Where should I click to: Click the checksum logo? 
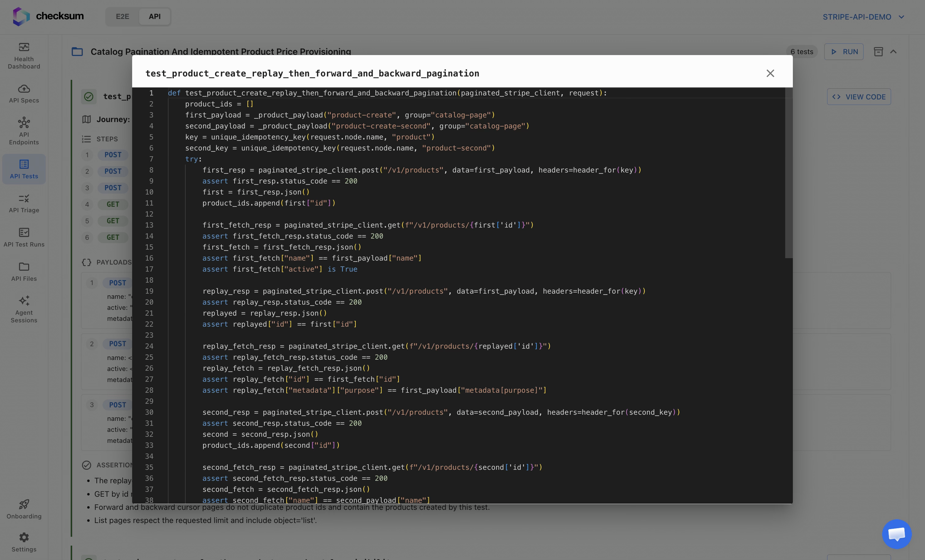(x=48, y=16)
